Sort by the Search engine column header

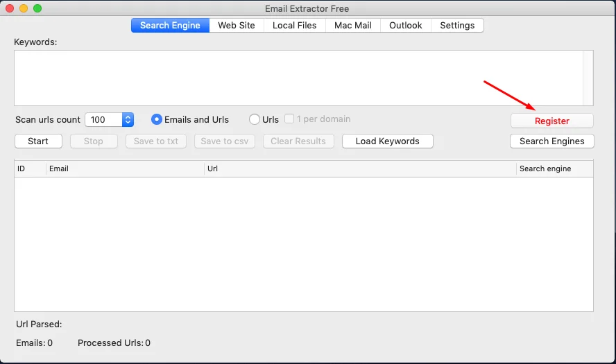point(555,169)
